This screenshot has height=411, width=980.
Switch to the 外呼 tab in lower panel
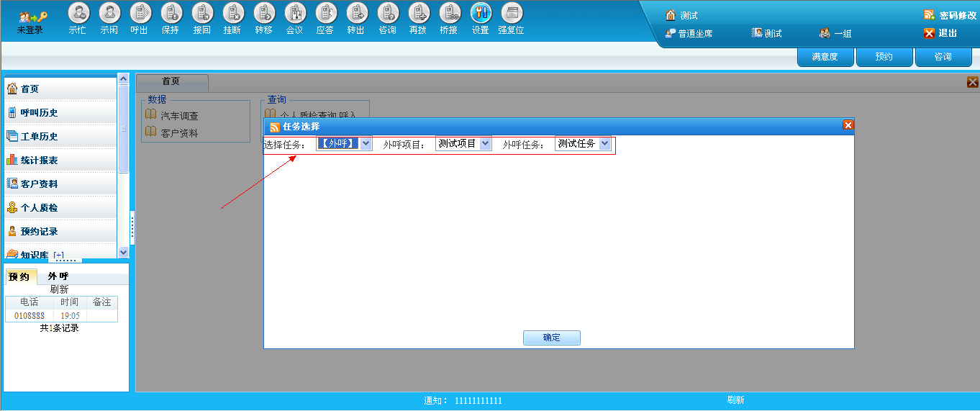click(x=58, y=276)
